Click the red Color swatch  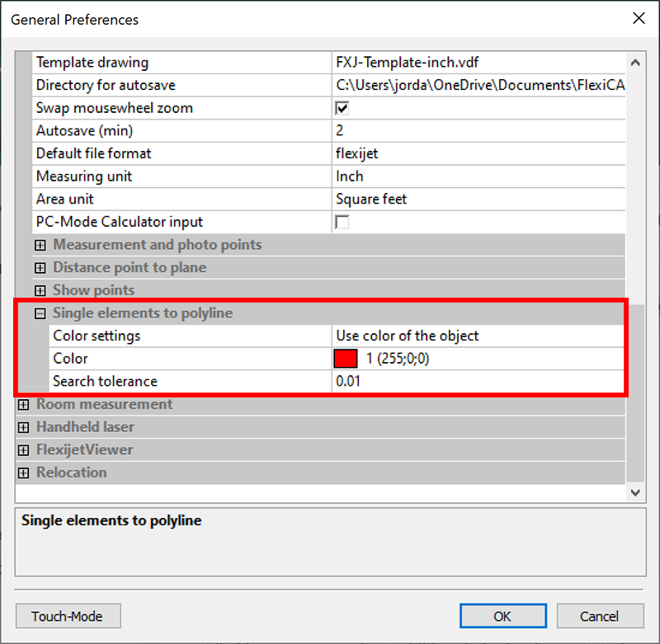coord(346,358)
